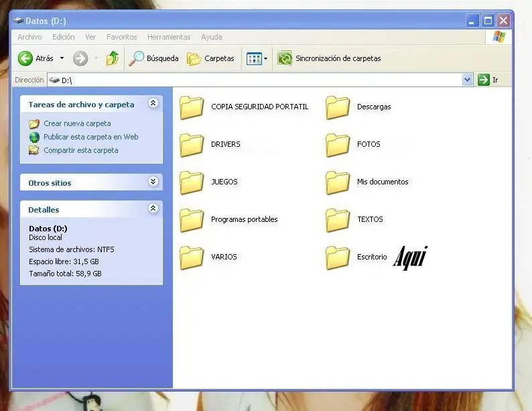Click the shared folder icon beside Compartir
532x411 pixels.
[34, 150]
